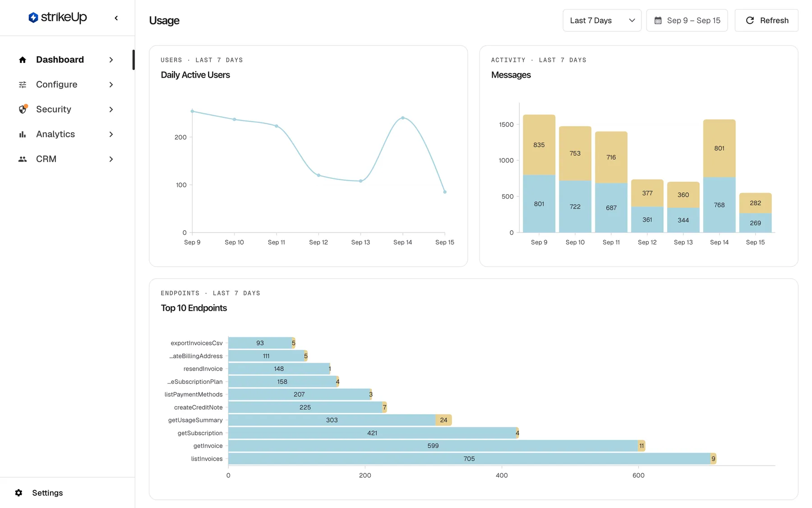The image size is (812, 508).
Task: Click the getSubscription bar showing 421
Action: click(x=372, y=433)
